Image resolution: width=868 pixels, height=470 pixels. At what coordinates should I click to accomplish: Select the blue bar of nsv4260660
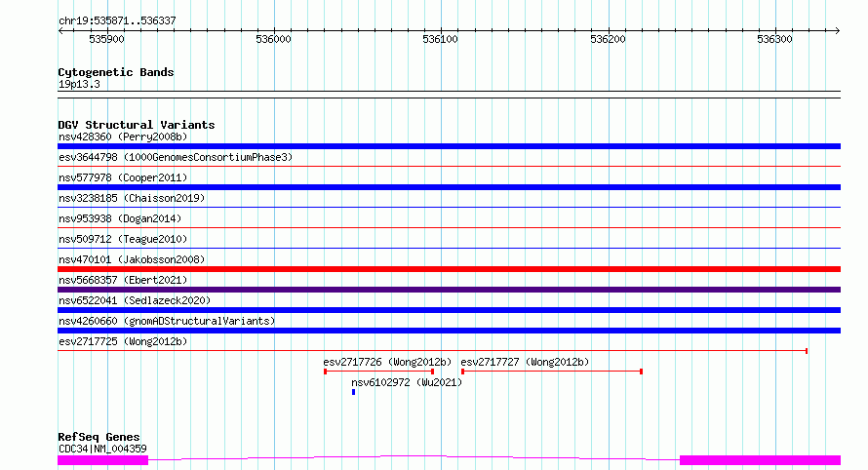(449, 331)
